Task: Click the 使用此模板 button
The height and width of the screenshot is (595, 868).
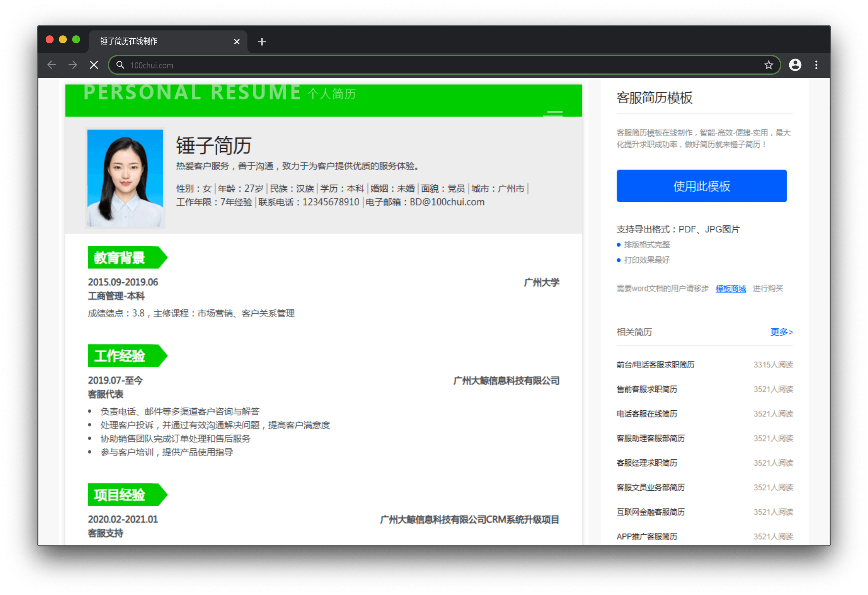Action: point(701,186)
